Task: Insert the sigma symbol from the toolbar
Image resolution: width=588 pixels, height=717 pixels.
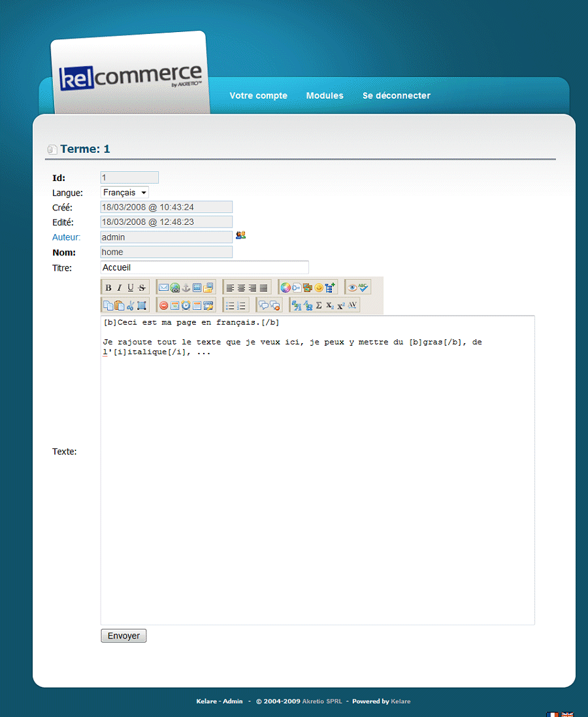Action: (x=319, y=305)
